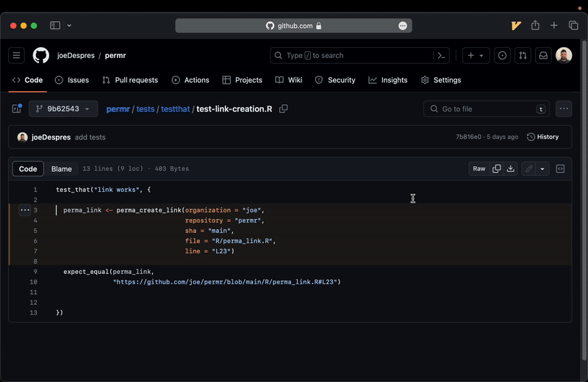Download the raw file
Screen dimensions: 588x382
[x=511, y=169]
